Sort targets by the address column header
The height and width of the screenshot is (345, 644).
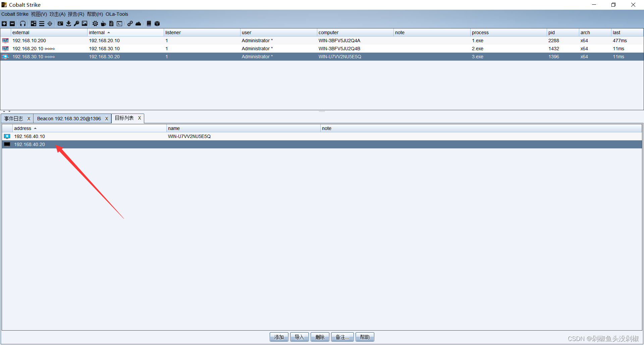(89, 128)
